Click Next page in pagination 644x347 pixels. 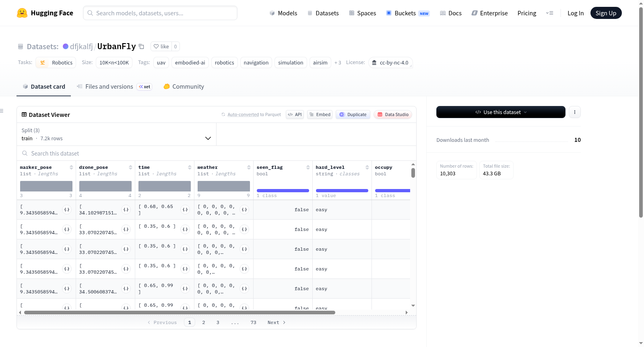(277, 322)
